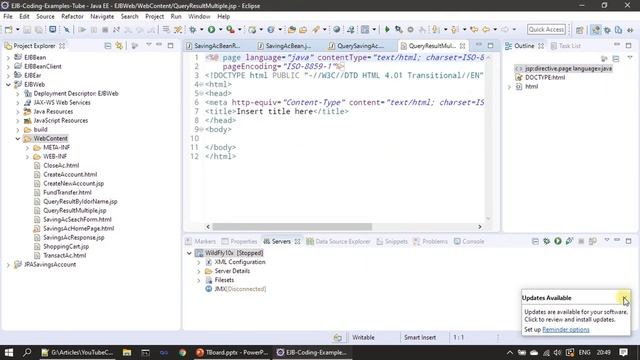Viewport: 640px width, 360px height.
Task: Start the server with green play icon in Servers view
Action: (x=558, y=241)
